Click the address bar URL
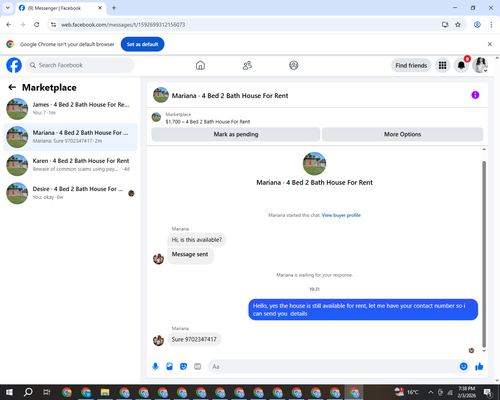 [x=123, y=25]
